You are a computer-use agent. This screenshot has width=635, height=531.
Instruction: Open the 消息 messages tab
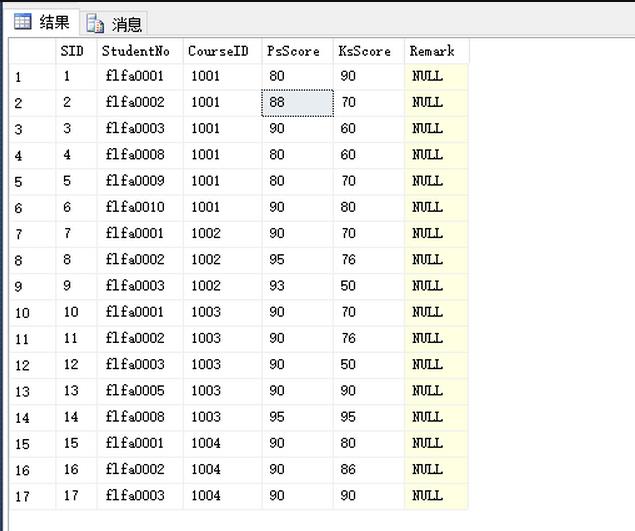tap(115, 24)
